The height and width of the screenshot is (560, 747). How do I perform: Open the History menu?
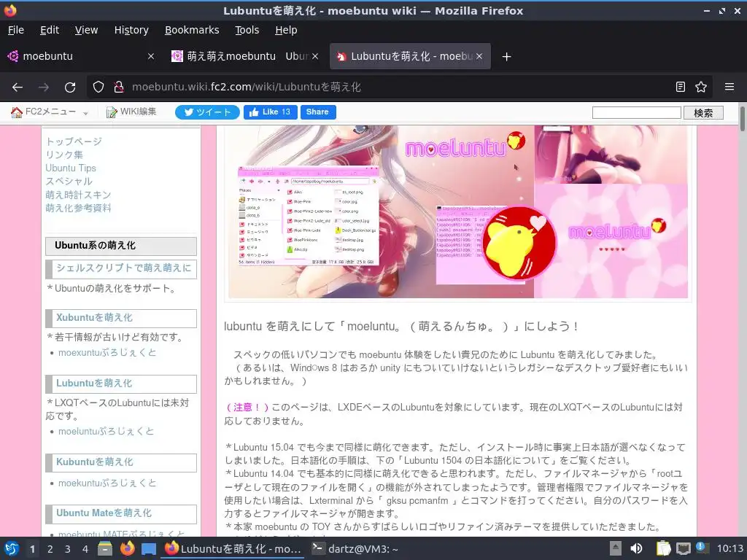131,30
